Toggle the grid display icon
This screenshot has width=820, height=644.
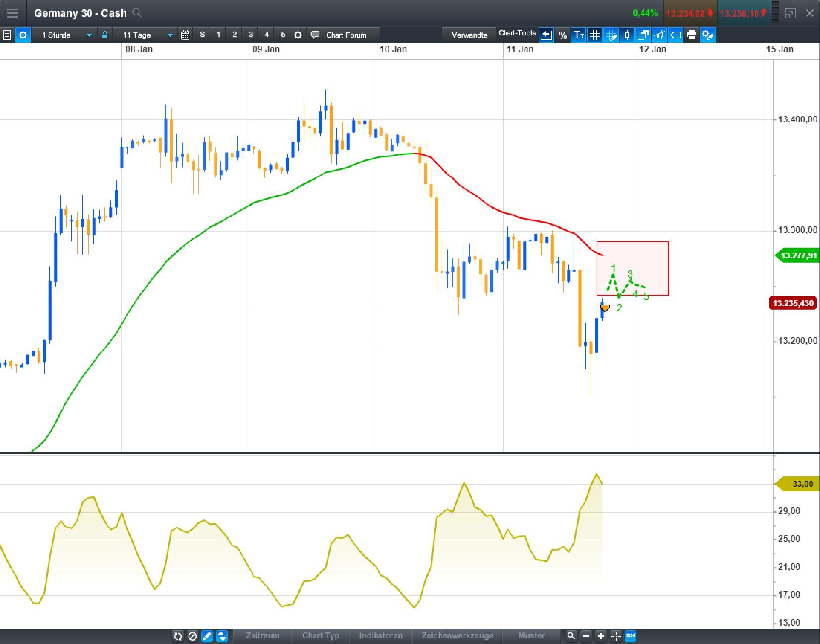595,35
